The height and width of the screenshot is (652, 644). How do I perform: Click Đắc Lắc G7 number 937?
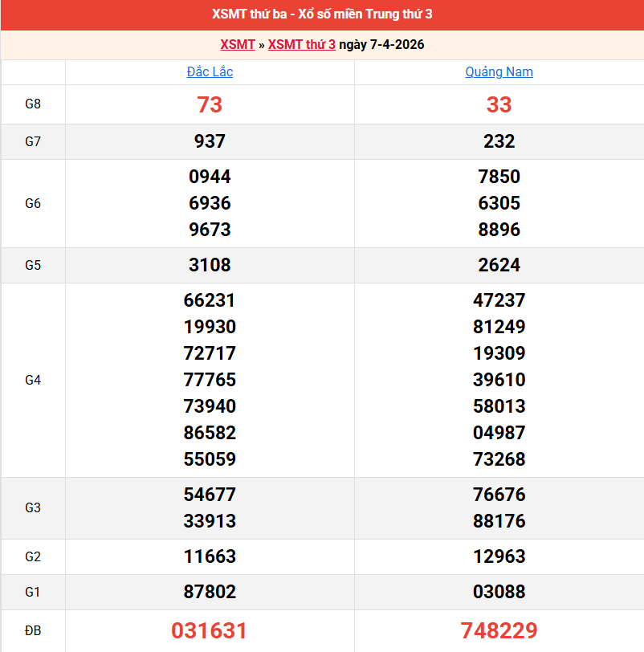(210, 141)
